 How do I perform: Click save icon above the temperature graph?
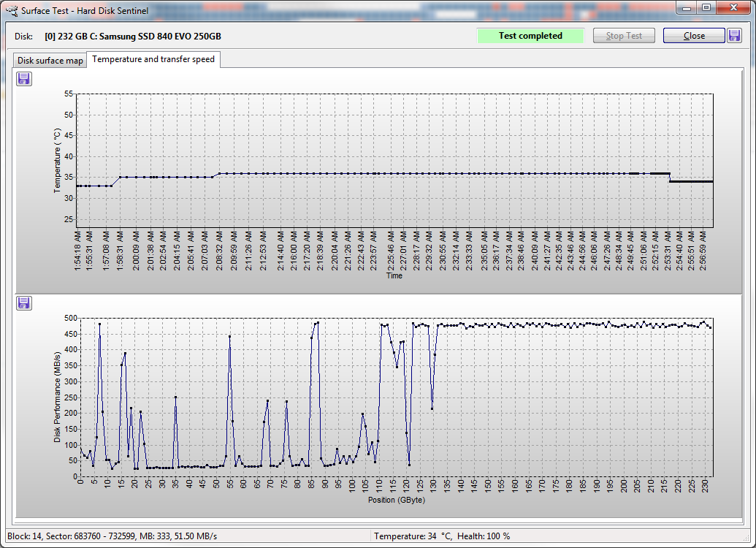click(24, 79)
